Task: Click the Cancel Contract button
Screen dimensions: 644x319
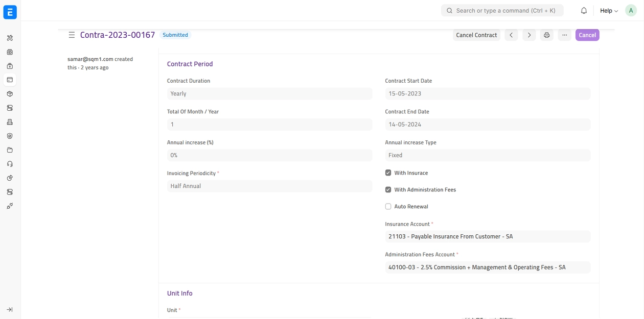Action: coord(476,35)
